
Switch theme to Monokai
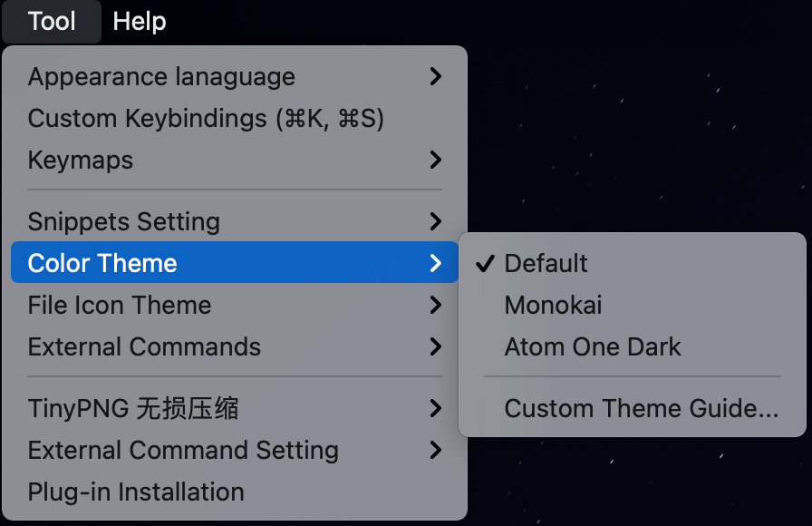point(553,305)
